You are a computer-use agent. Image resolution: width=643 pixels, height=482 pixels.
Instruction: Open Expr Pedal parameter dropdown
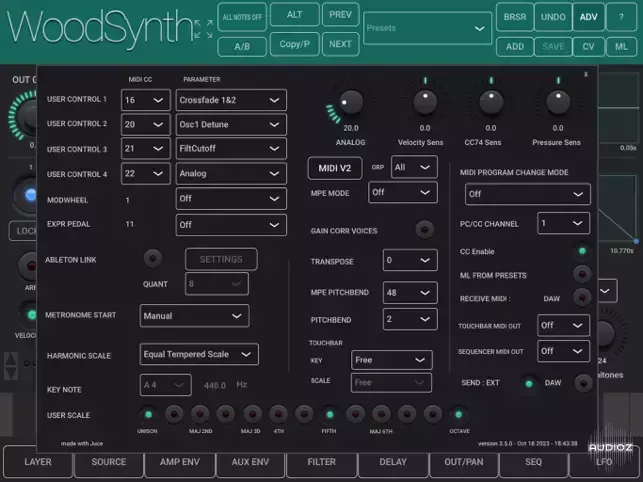pyautogui.click(x=231, y=225)
